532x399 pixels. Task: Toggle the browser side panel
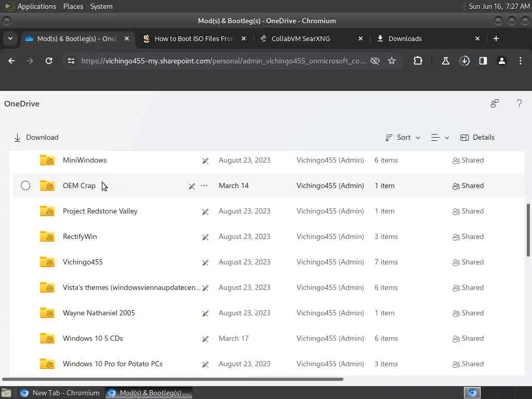click(483, 61)
